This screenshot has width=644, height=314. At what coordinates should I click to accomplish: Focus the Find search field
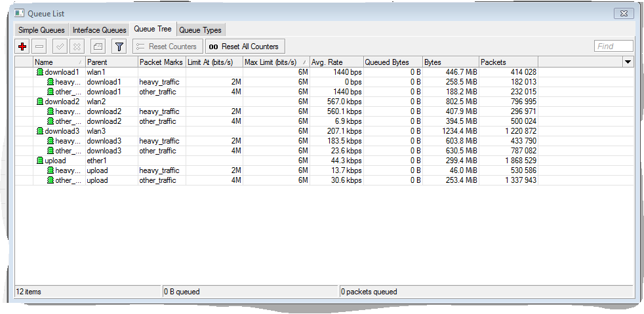614,47
